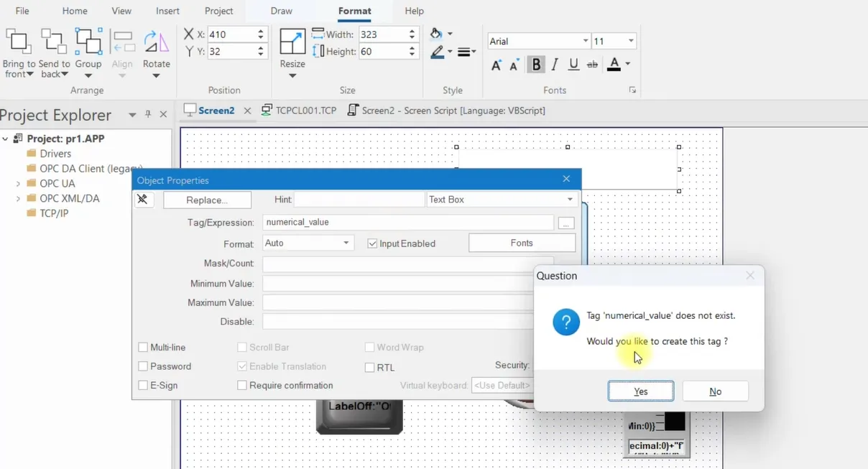Image resolution: width=868 pixels, height=469 pixels.
Task: Toggle underline formatting
Action: (x=573, y=65)
